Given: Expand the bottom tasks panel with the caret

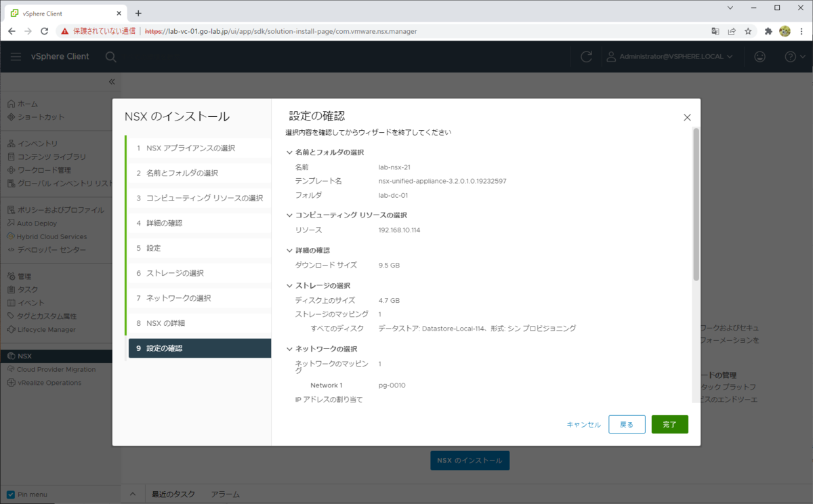Looking at the screenshot, I should click(x=133, y=495).
